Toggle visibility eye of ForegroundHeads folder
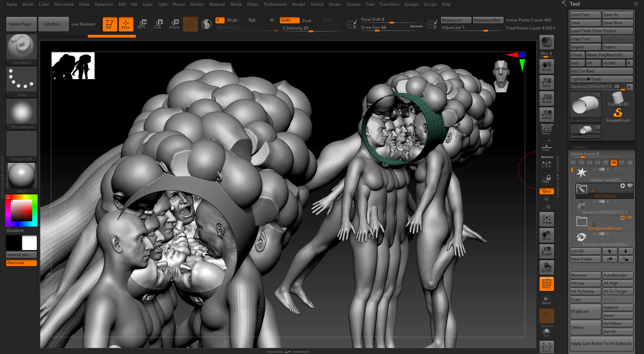This screenshot has height=354, width=644. click(x=630, y=218)
